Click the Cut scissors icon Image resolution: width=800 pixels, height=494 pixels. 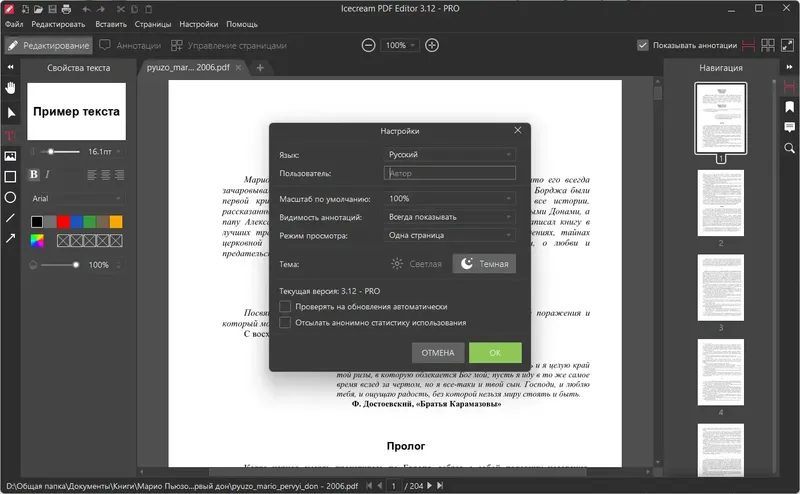120,9
